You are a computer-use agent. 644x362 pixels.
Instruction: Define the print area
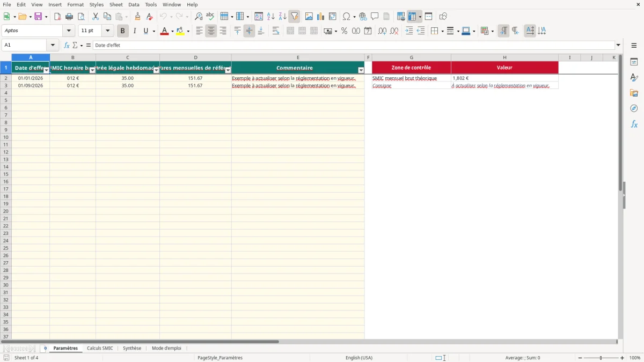coord(401,17)
